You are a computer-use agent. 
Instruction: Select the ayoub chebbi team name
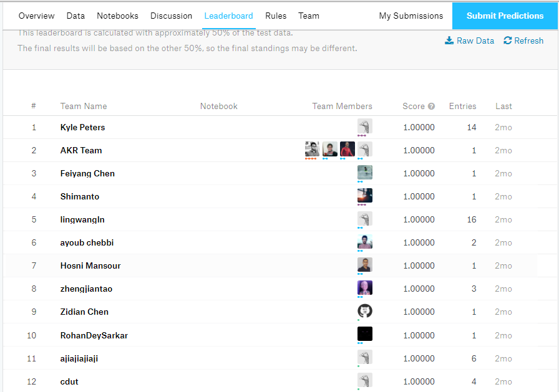point(87,243)
